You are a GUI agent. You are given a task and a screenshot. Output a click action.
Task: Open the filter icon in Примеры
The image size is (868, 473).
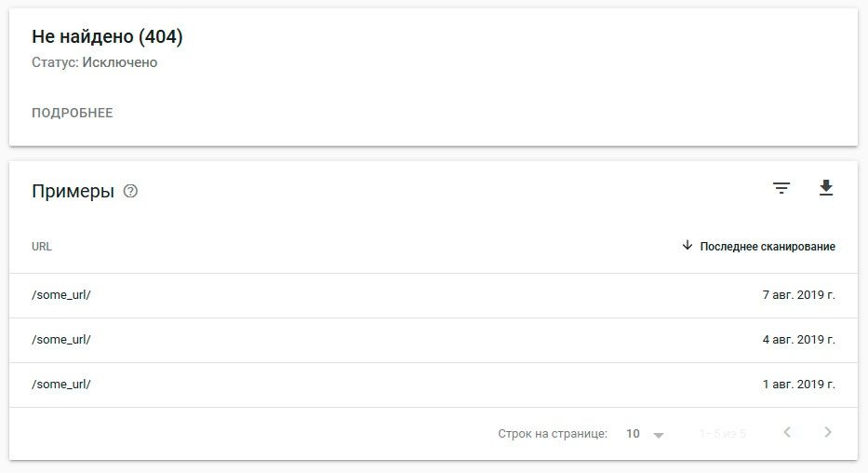(781, 188)
